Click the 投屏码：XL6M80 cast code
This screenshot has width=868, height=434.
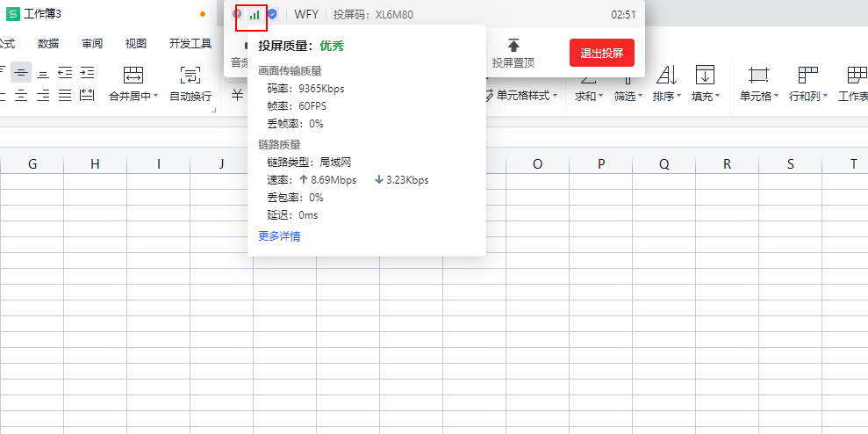(x=373, y=14)
